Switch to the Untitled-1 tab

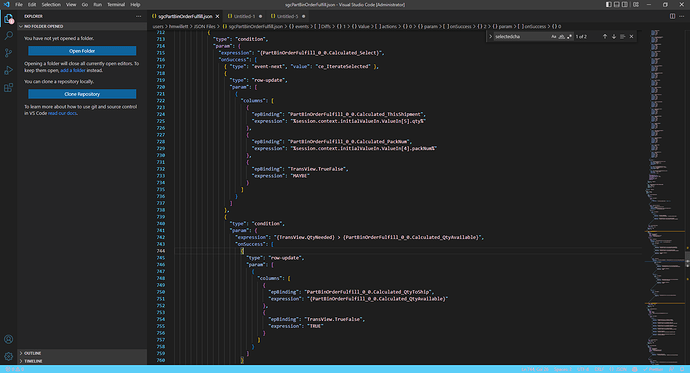click(x=244, y=16)
